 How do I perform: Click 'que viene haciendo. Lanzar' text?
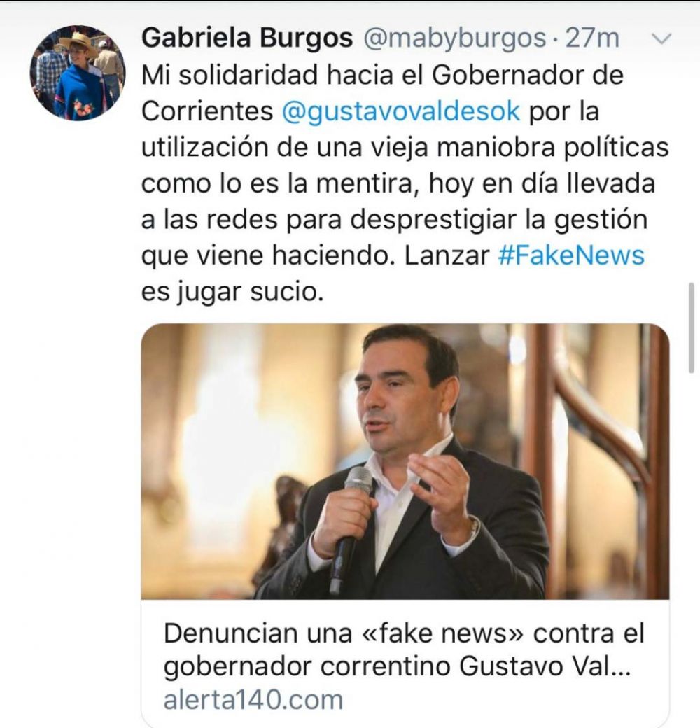pyautogui.click(x=315, y=255)
